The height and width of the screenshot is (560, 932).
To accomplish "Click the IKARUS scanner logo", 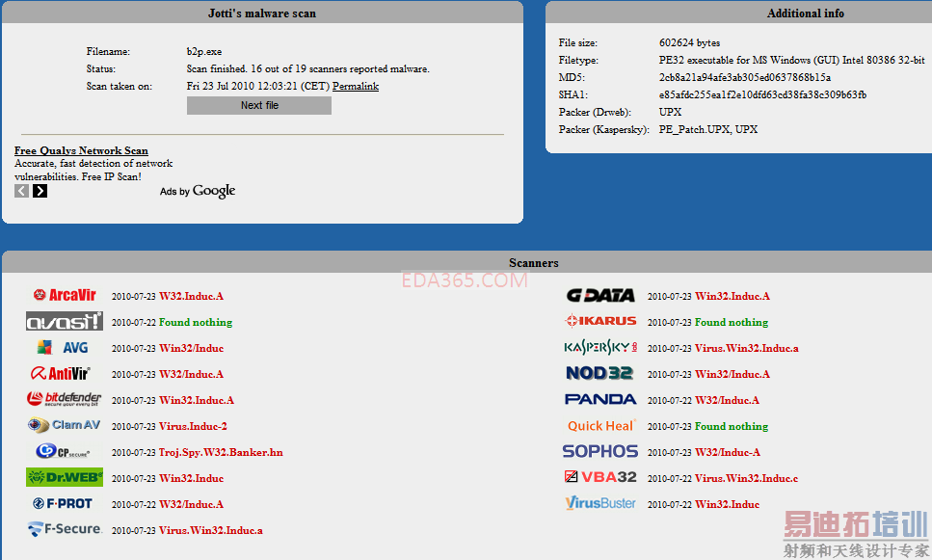I will pyautogui.click(x=600, y=321).
